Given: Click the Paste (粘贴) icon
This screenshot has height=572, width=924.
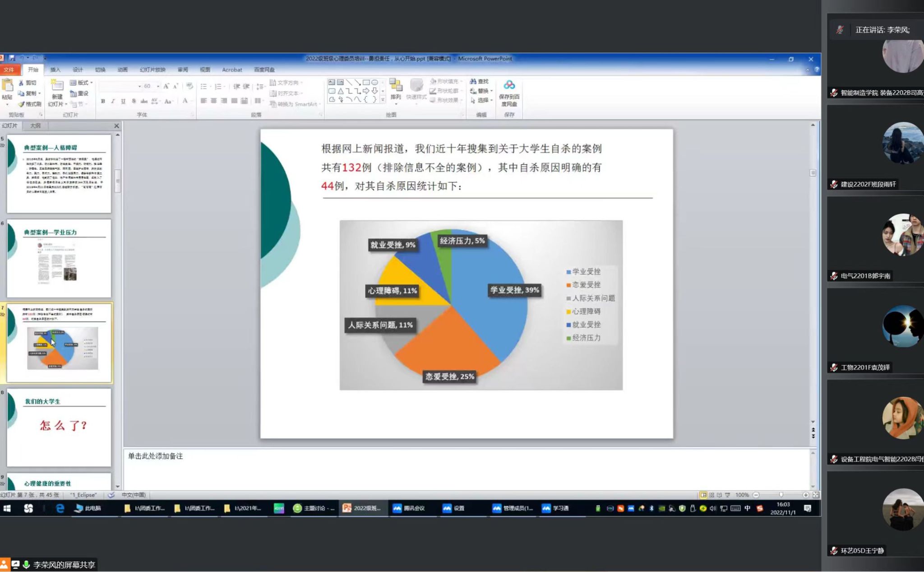Looking at the screenshot, I should click(7, 86).
